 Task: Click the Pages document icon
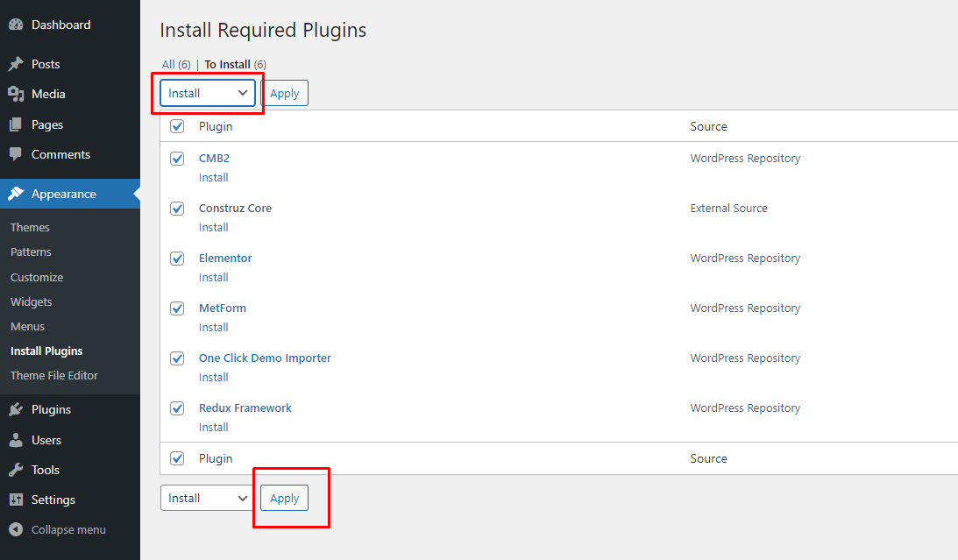[x=16, y=124]
